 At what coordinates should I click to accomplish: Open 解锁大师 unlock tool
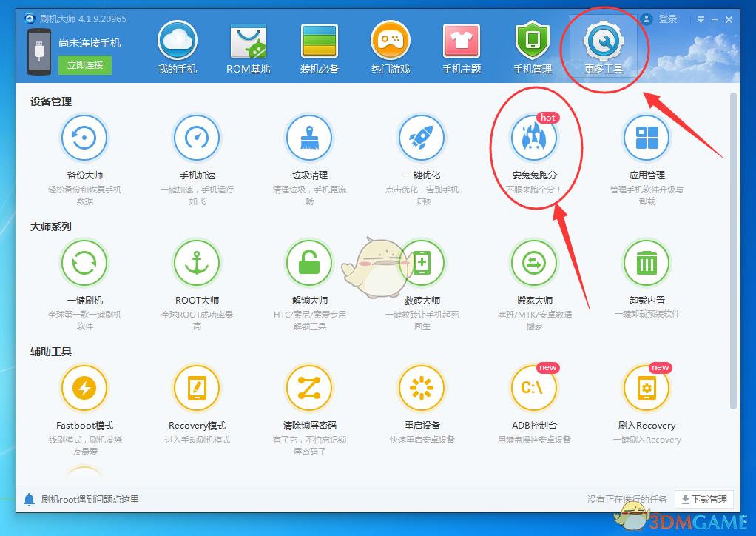(x=309, y=263)
